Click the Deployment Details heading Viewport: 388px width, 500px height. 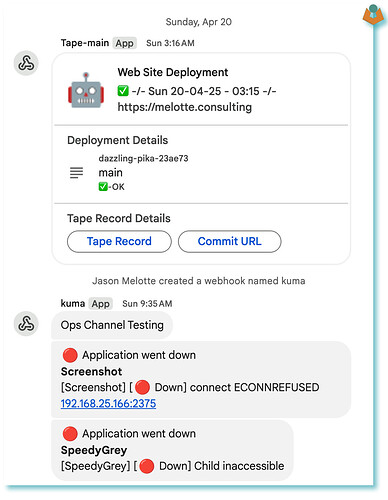pyautogui.click(x=118, y=140)
